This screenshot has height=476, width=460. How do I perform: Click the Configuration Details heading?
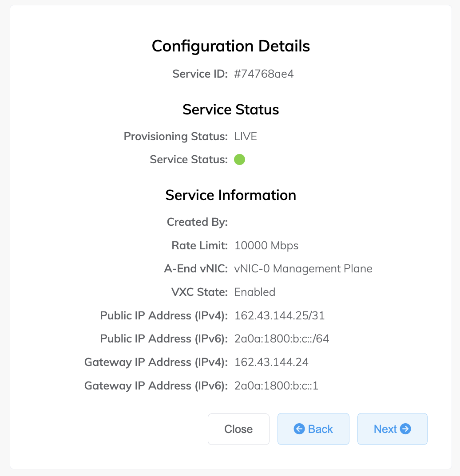230,46
